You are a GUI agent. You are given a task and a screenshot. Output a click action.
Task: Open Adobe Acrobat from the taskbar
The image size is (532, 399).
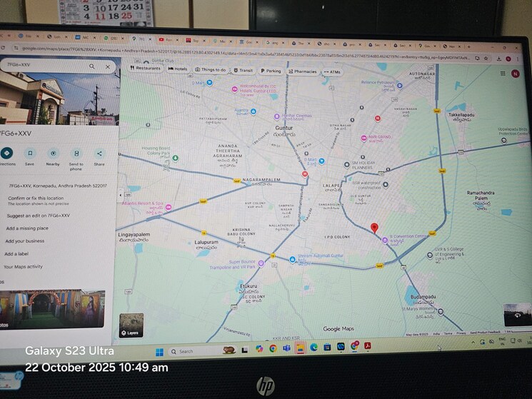point(368,345)
